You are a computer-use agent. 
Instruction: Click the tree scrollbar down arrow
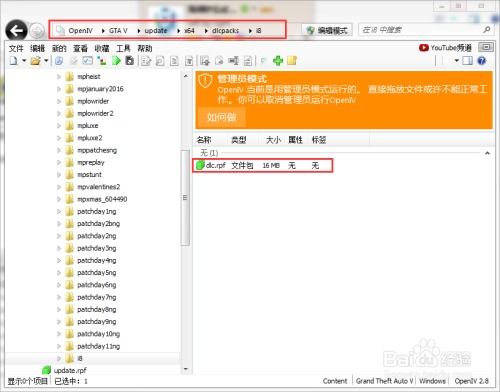pos(186,369)
